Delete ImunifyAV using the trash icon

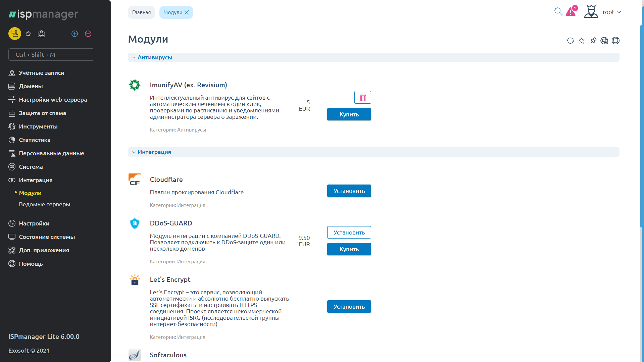coord(362,97)
